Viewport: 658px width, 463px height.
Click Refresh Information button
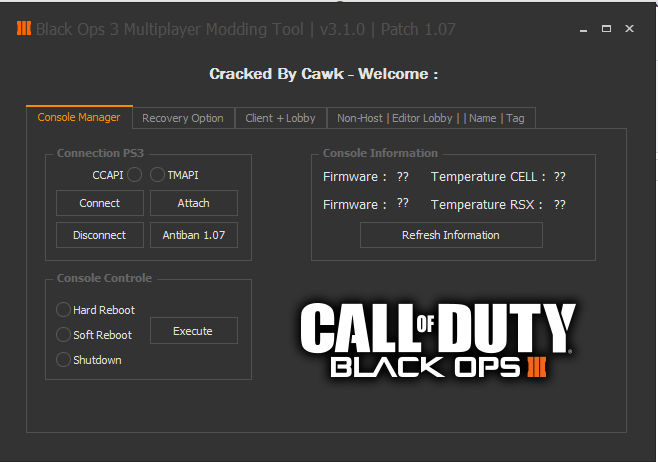coord(451,235)
